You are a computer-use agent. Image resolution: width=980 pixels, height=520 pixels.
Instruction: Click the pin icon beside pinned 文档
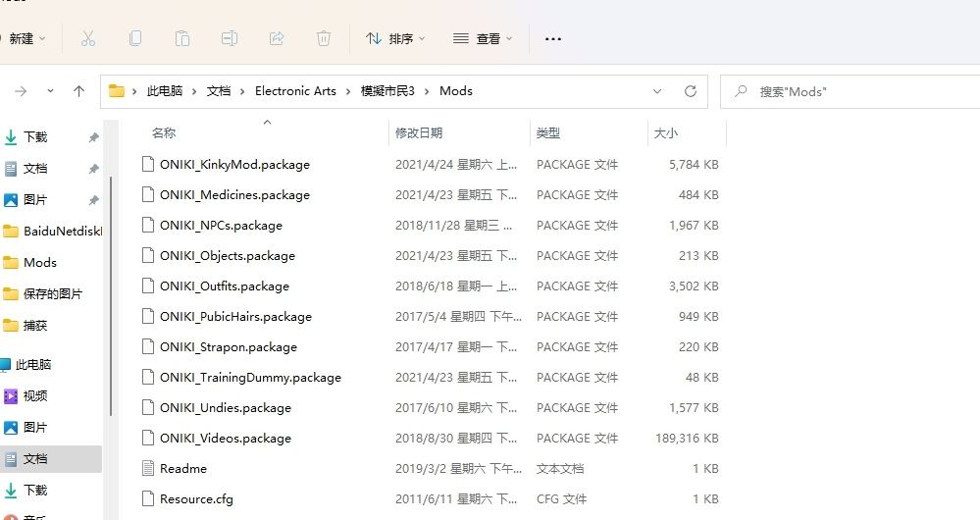[x=94, y=169]
